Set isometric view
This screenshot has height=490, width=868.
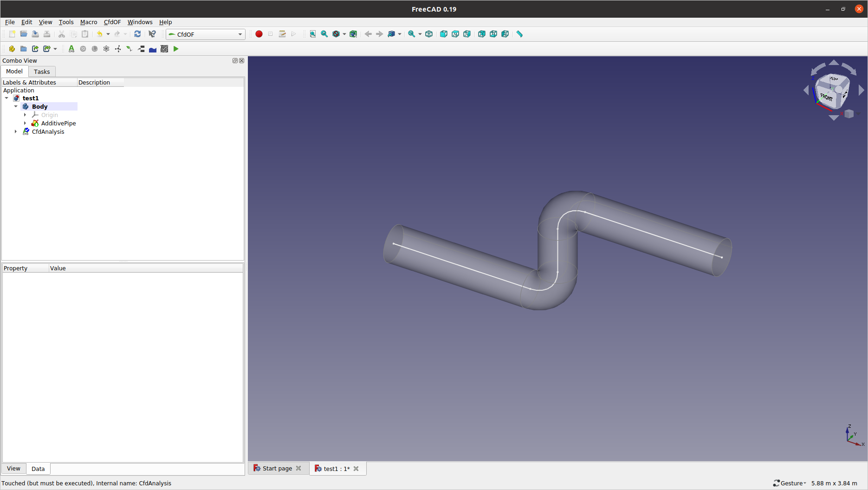click(x=429, y=34)
